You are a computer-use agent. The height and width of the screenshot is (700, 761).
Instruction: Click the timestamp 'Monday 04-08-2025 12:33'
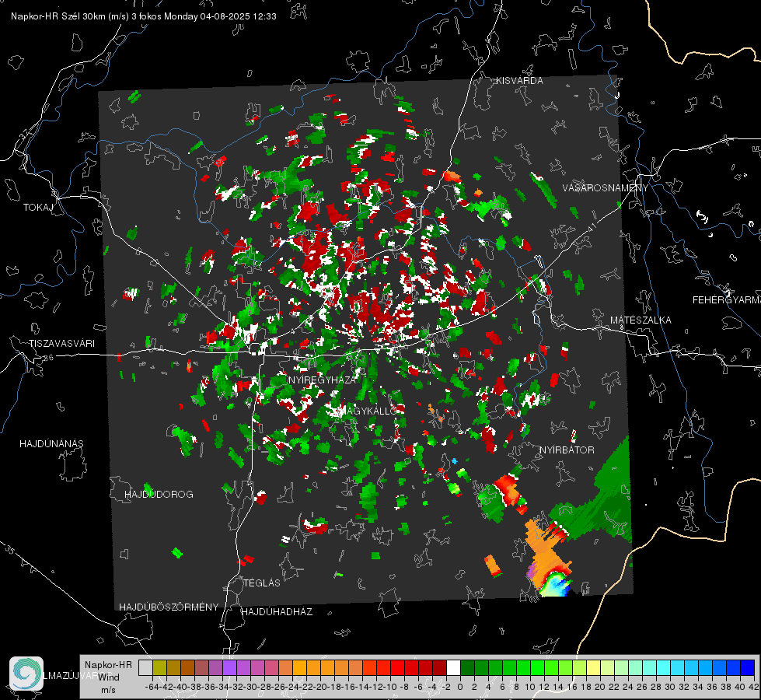click(x=220, y=16)
